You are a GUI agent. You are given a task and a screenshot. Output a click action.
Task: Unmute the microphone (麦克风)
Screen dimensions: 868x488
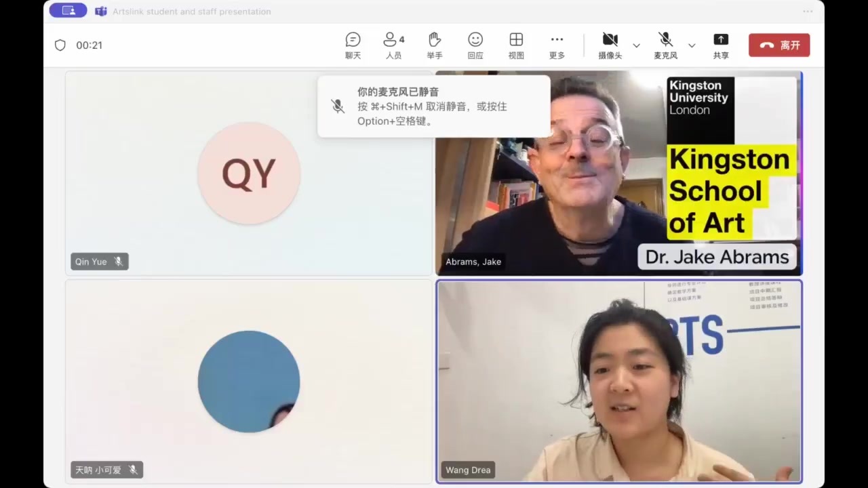[665, 45]
